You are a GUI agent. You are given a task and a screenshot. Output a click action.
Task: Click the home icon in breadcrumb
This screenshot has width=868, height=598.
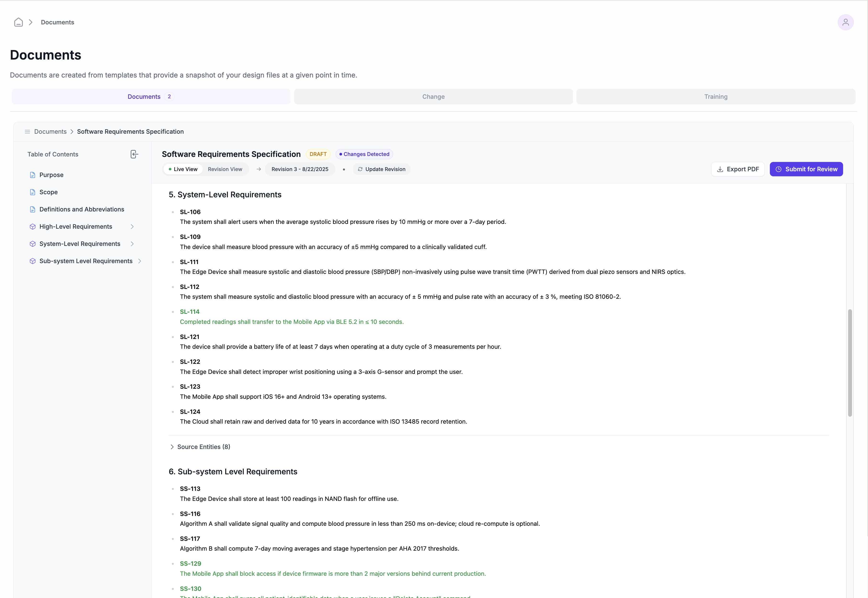click(18, 22)
